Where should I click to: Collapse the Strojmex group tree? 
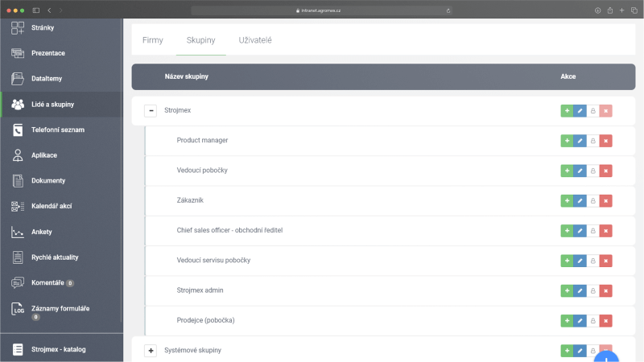pos(151,110)
